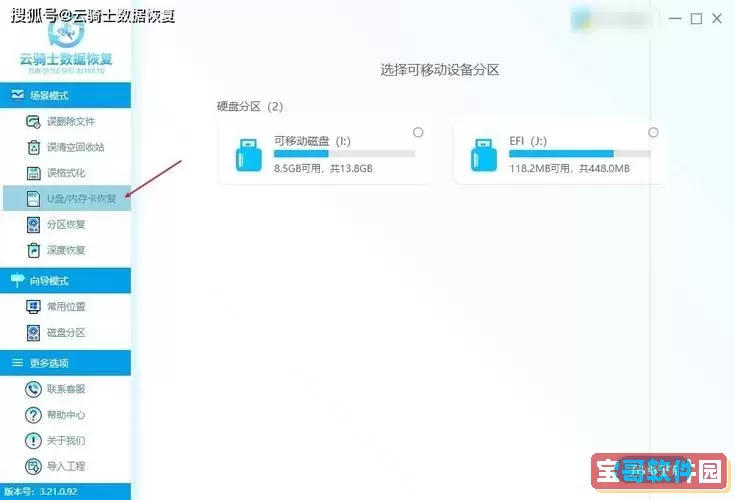Click the blurred user account area

pos(612,19)
